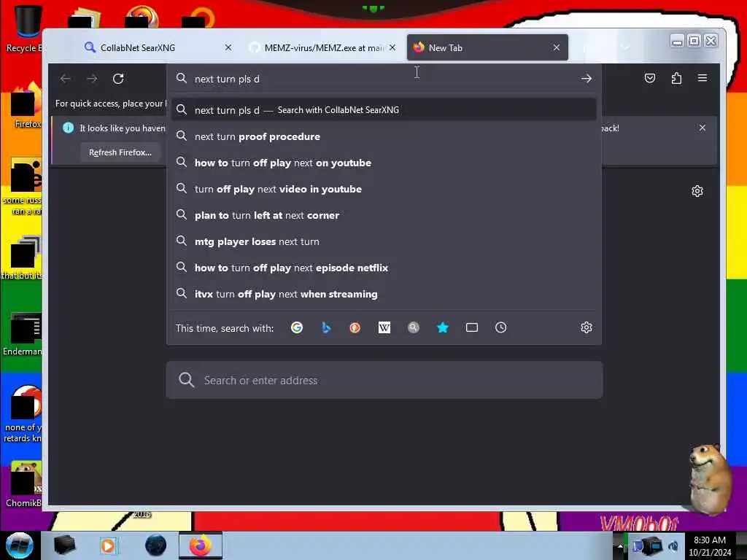The width and height of the screenshot is (747, 560).
Task: Click the volume icon in system tray
Action: 673,546
